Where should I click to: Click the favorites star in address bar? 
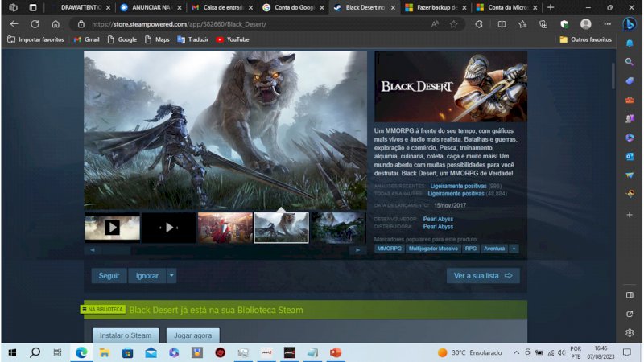pos(454,24)
